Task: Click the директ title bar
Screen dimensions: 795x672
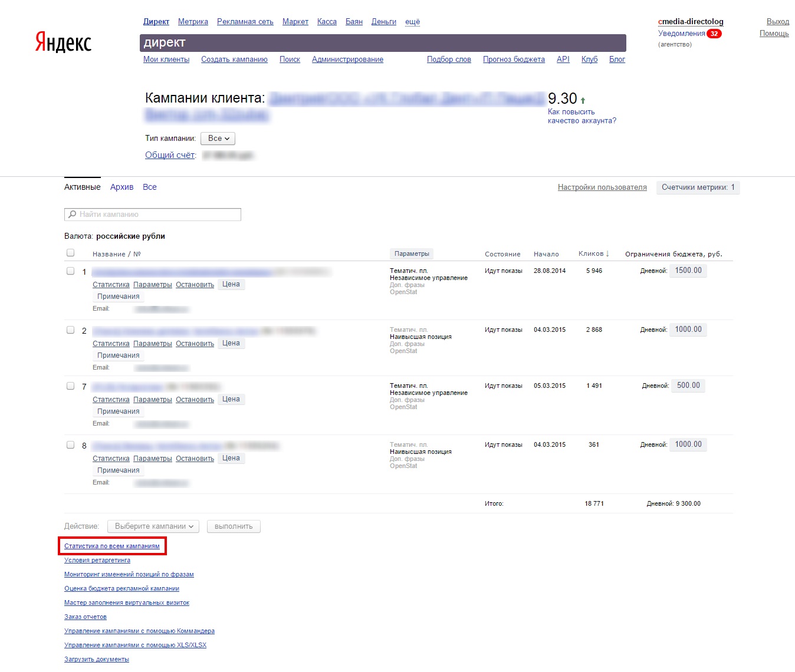Action: (x=383, y=42)
